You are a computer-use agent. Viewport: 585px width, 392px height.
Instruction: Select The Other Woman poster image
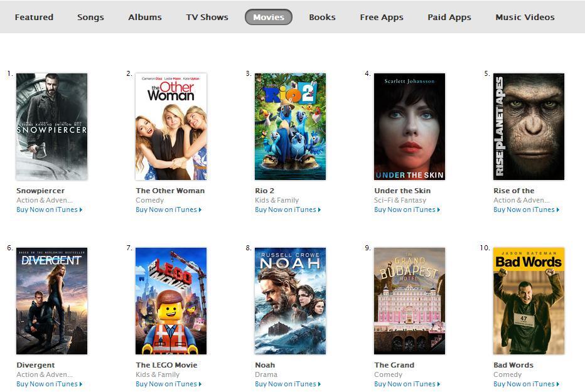click(x=171, y=127)
